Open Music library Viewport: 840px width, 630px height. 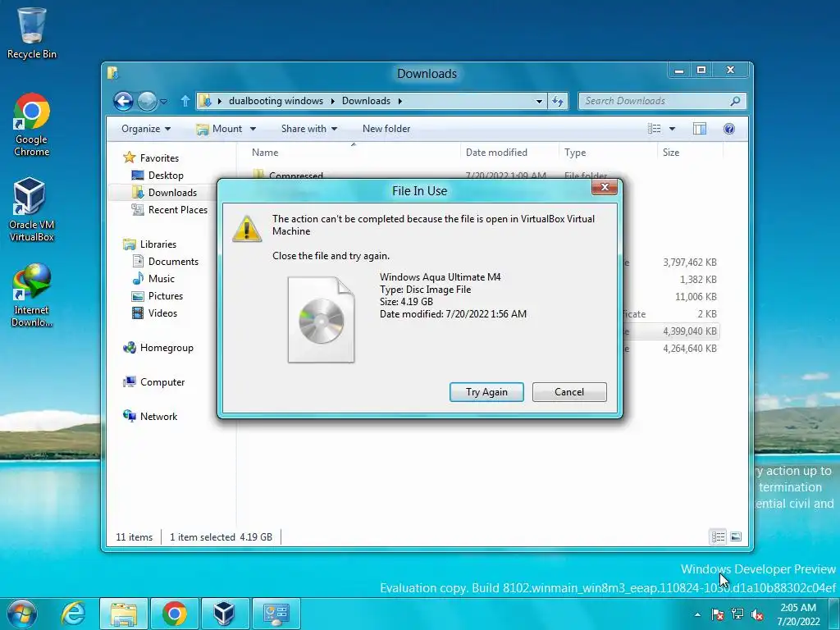162,279
